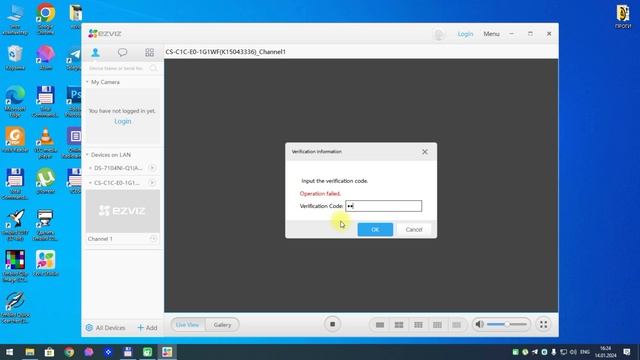640x360 pixels.
Task: Adjust the volume slider handle
Action: point(507,324)
